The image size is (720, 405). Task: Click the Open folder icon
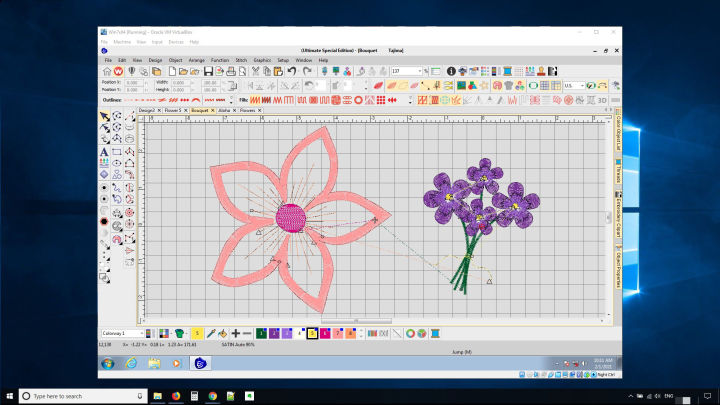[x=183, y=71]
